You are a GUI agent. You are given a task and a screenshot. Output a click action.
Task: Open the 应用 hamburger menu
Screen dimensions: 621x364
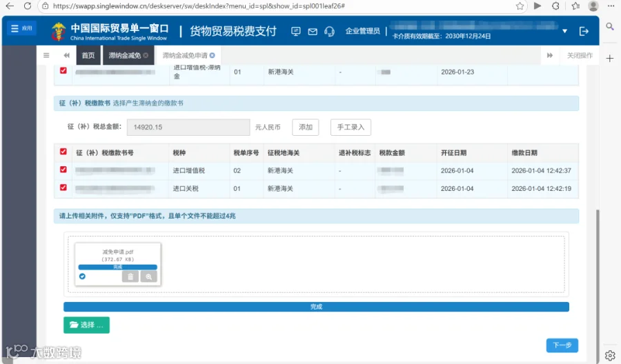(22, 28)
